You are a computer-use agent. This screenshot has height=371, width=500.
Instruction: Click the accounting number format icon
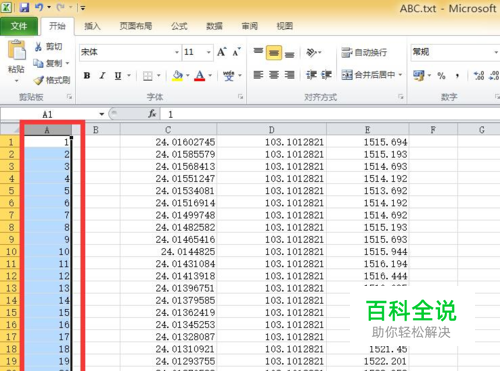(x=419, y=75)
